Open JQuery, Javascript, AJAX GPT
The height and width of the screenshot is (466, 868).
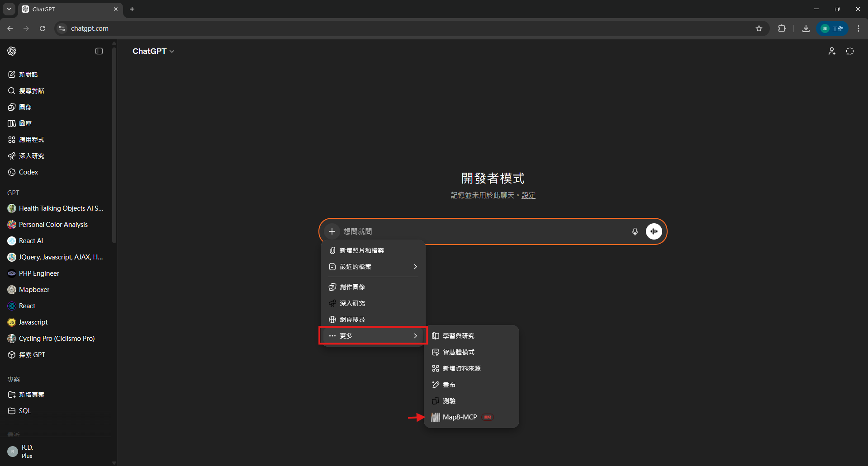click(x=55, y=257)
